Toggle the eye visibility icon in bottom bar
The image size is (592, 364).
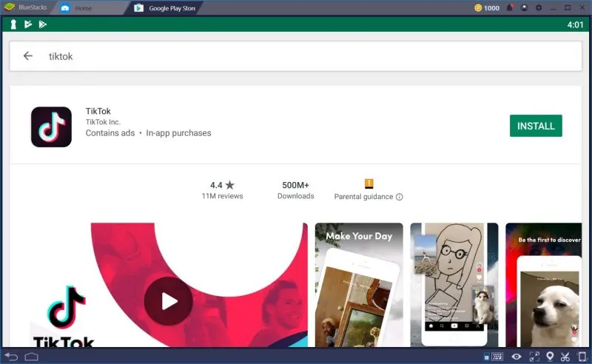tap(517, 357)
